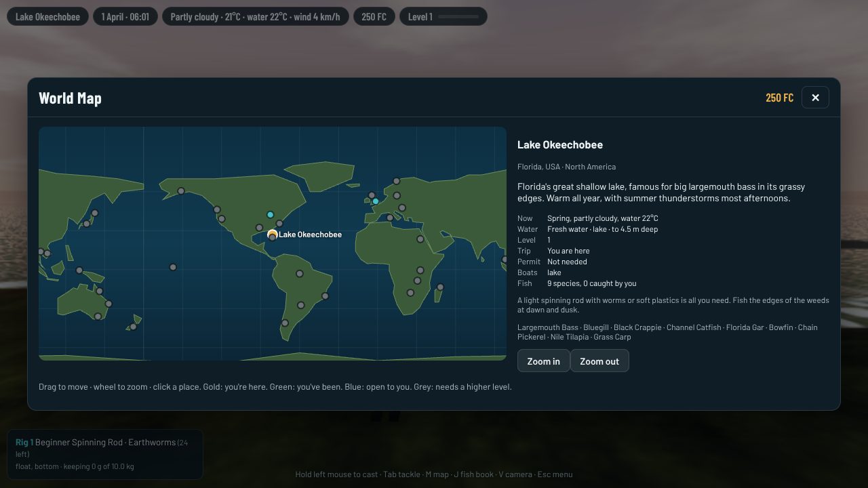Image resolution: width=868 pixels, height=488 pixels.
Task: Pick the grey marker on New Zealand
Action: click(133, 327)
